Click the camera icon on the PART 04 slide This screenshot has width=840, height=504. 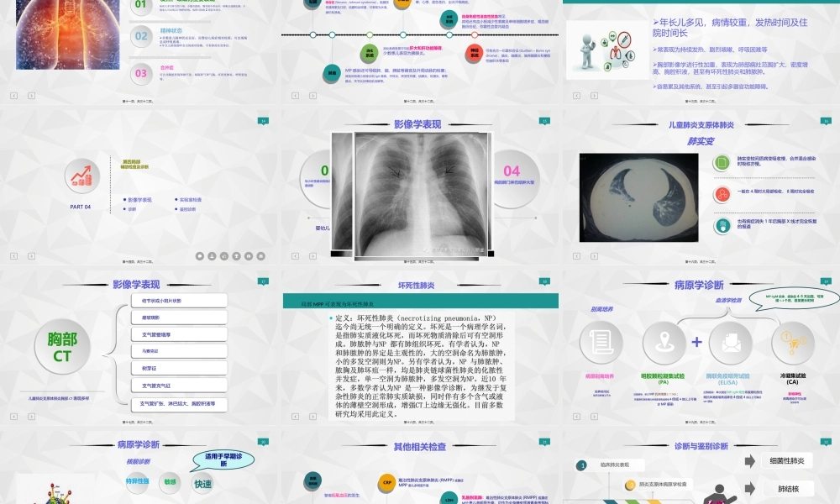[x=249, y=256]
